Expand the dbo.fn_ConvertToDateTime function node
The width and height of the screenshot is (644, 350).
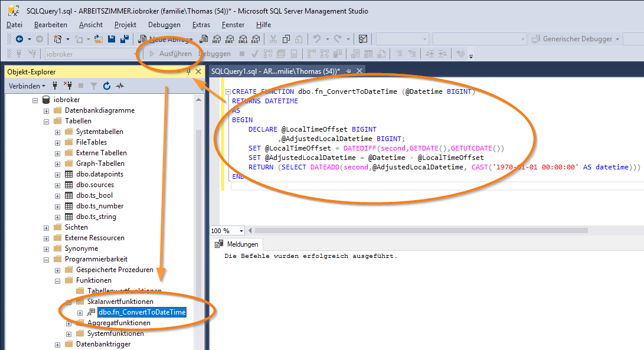80,313
